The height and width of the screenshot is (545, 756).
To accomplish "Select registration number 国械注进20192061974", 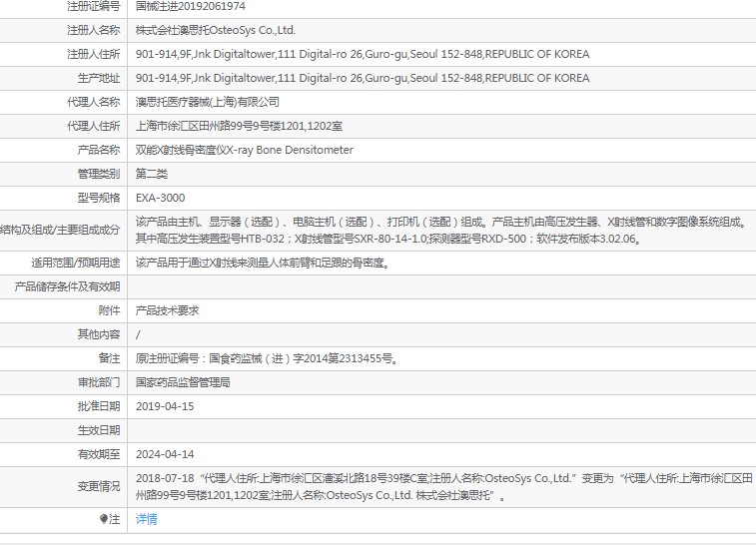I will 190,6.
